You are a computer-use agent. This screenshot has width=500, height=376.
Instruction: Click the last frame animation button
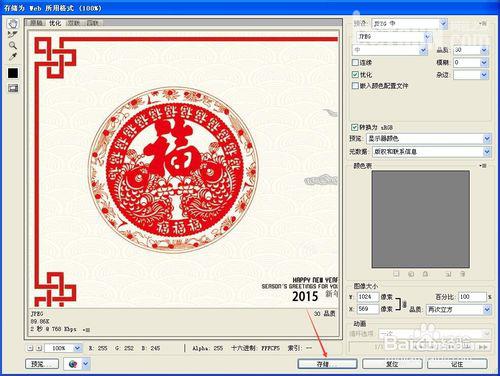click(483, 347)
